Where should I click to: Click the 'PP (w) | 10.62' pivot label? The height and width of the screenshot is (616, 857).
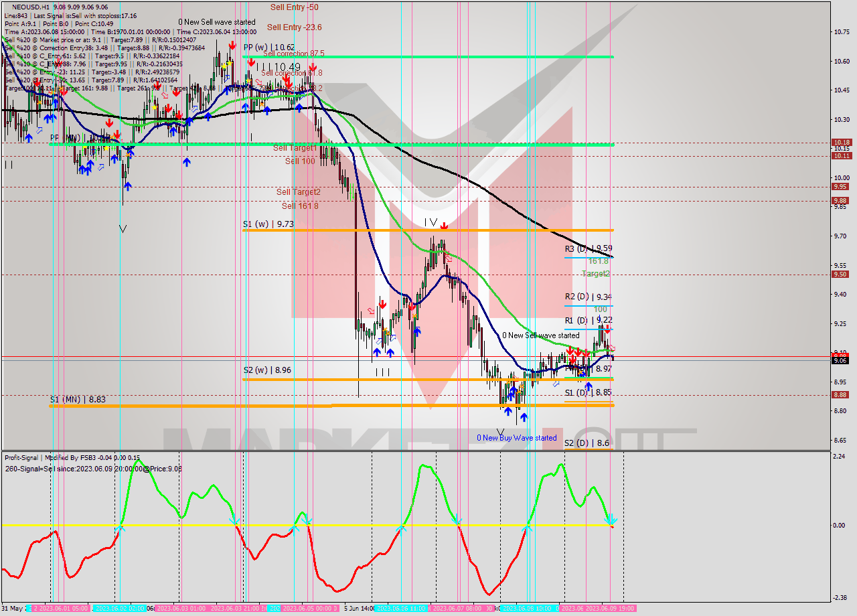(269, 48)
